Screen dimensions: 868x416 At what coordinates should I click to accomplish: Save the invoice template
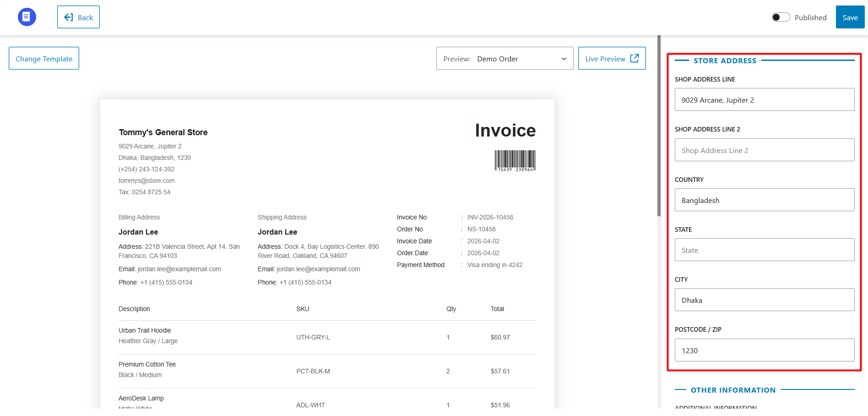point(850,17)
